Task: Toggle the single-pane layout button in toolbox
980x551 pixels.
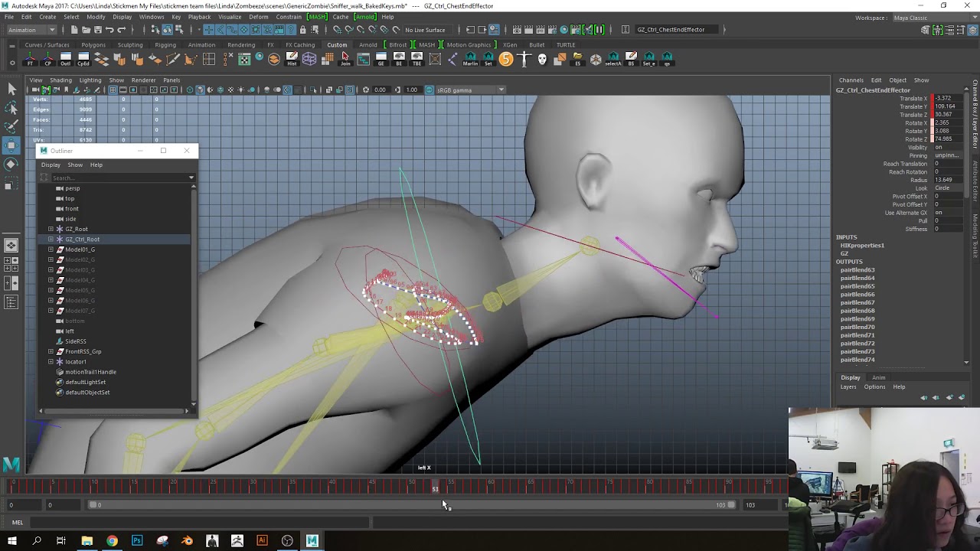Action: [x=11, y=246]
